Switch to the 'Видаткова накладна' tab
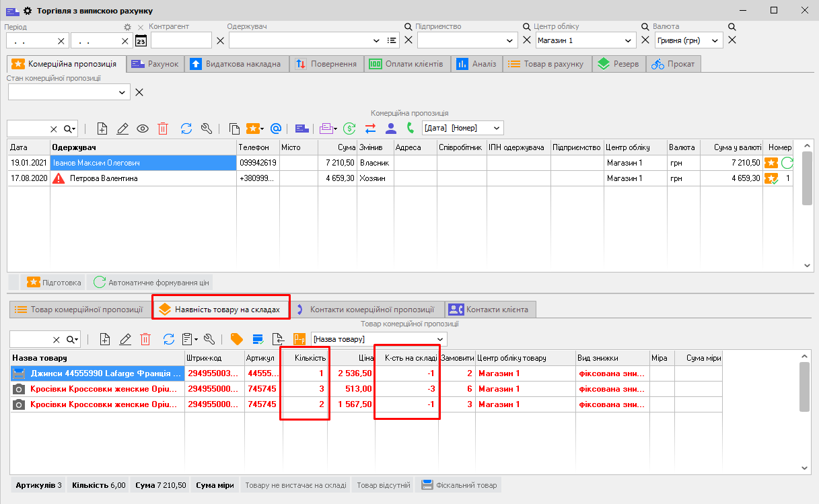The width and height of the screenshot is (819, 504). (x=238, y=64)
